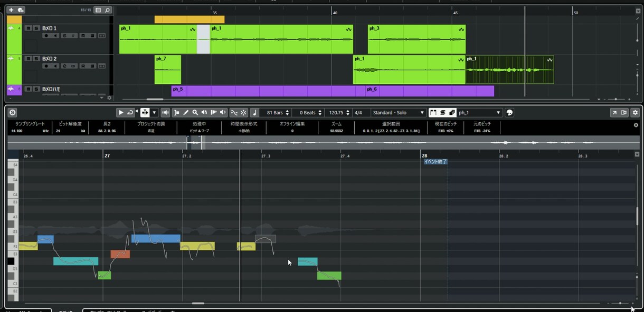Select the red pitch segment
This screenshot has height=312, width=644.
coord(120,254)
